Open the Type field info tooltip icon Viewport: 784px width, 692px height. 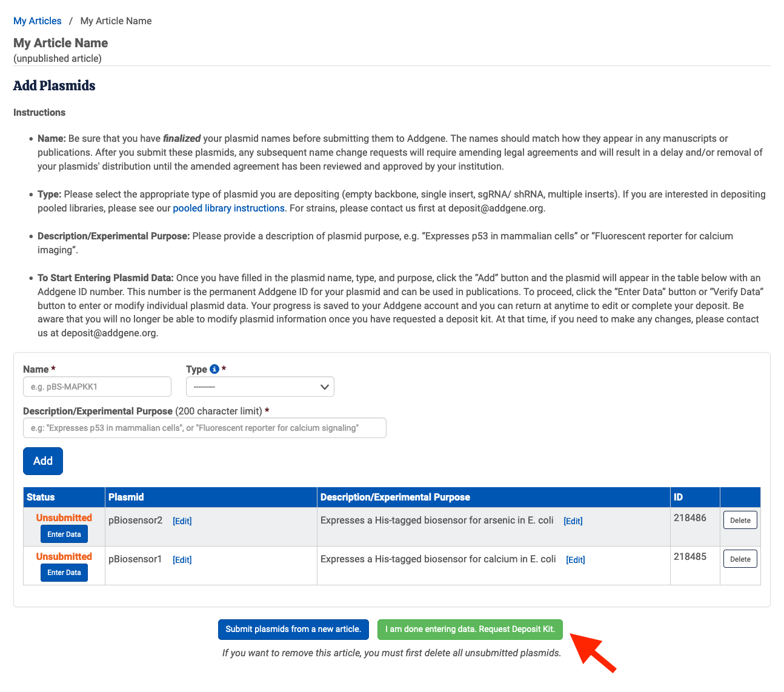pyautogui.click(x=213, y=369)
